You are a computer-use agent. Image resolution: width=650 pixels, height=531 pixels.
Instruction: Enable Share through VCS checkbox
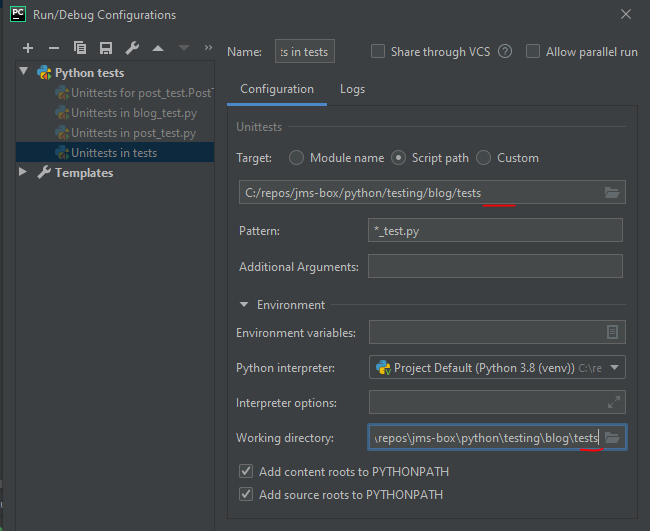click(378, 52)
